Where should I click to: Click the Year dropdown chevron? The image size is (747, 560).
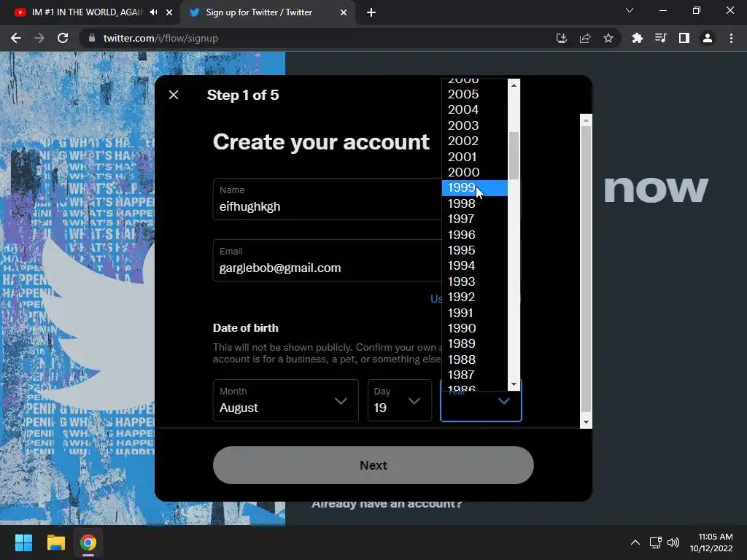[x=504, y=401]
